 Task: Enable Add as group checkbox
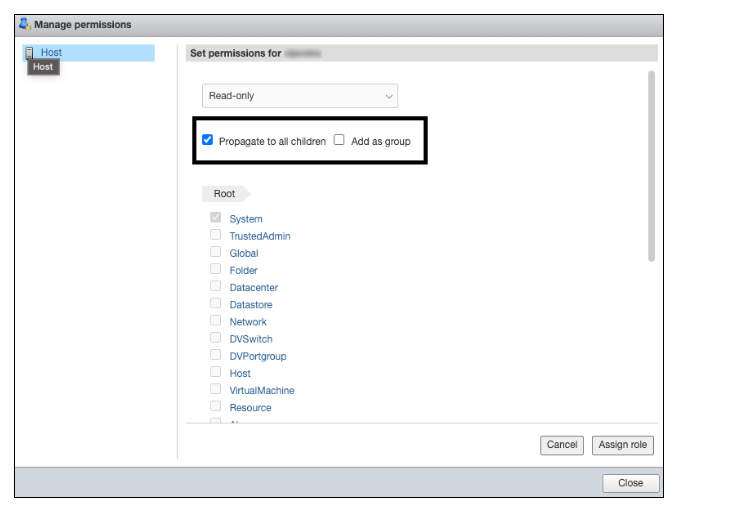[x=339, y=141]
